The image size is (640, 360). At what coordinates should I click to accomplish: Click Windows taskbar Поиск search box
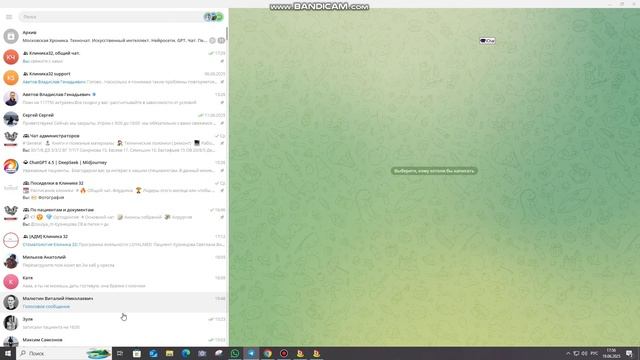[x=64, y=353]
